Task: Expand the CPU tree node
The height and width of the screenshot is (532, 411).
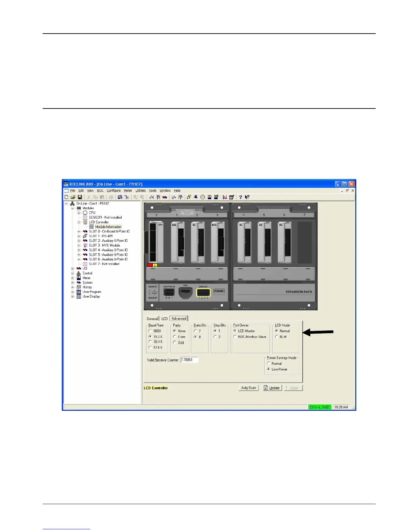Action: 79,213
